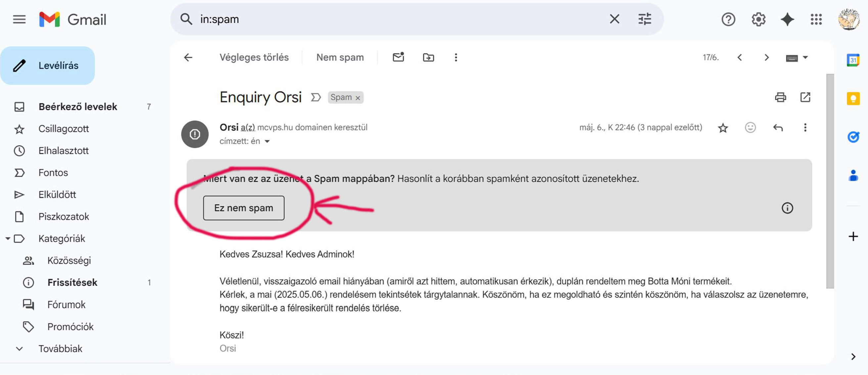Click Végleges törlés button
The image size is (868, 375).
pos(254,57)
